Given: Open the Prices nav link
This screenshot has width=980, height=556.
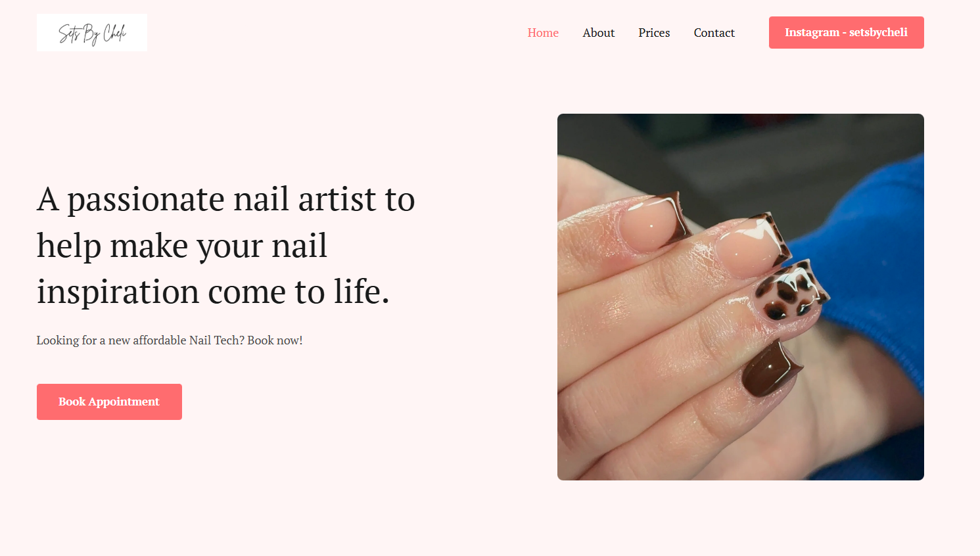Looking at the screenshot, I should 654,33.
